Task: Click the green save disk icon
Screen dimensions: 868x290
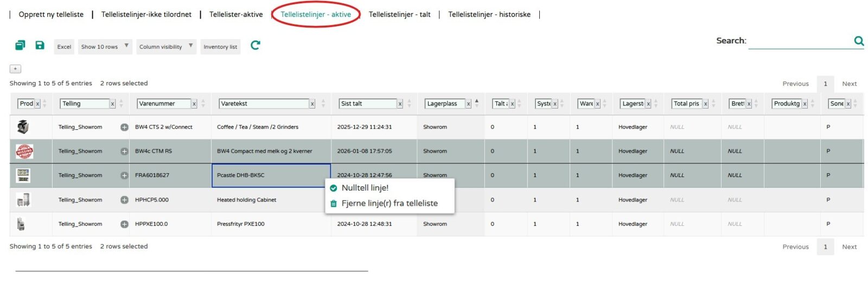Action: pos(40,46)
